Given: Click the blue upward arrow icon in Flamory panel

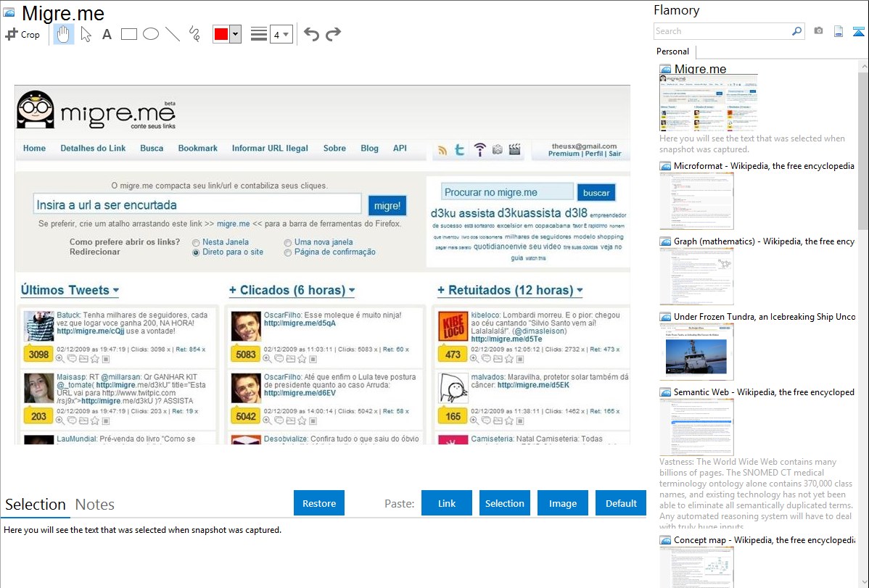Looking at the screenshot, I should (858, 31).
